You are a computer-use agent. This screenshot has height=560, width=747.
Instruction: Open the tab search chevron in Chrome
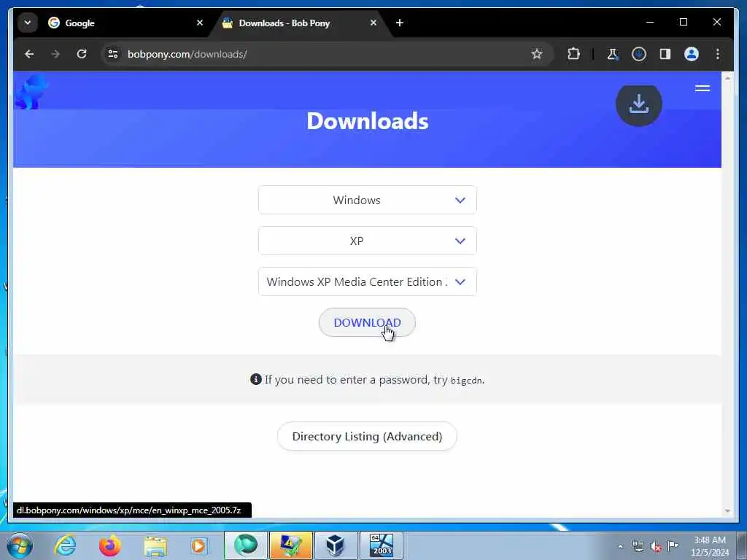click(x=28, y=23)
